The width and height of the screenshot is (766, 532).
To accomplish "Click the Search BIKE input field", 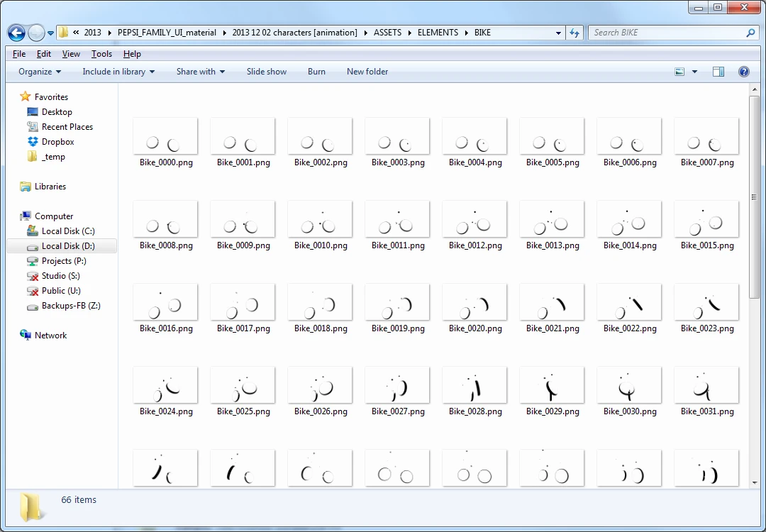I will pos(667,33).
